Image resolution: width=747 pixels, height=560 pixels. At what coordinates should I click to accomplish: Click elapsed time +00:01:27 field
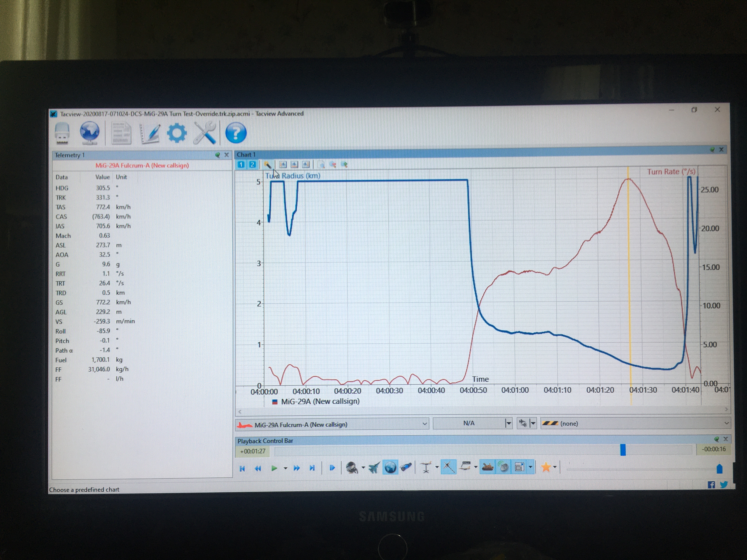click(x=253, y=451)
